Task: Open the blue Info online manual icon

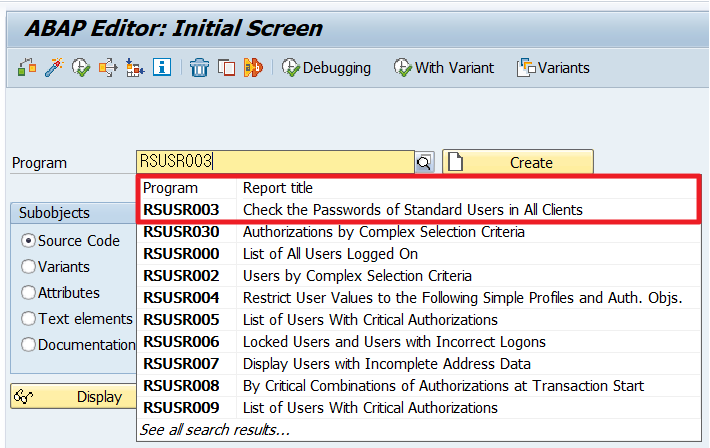Action: [x=162, y=67]
